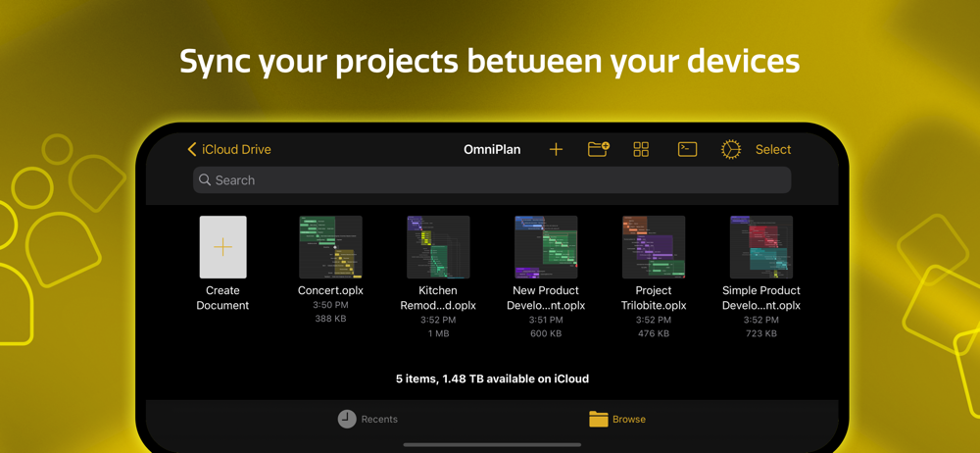Select the Project Trilobite.oplx file name
Image resolution: width=980 pixels, height=453 pixels.
(654, 298)
